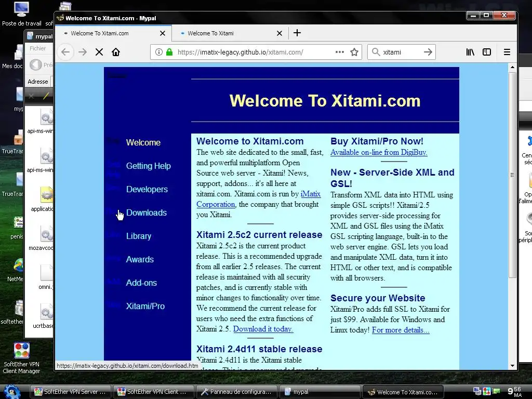The height and width of the screenshot is (399, 532).
Task: Click the green padlock security icon
Action: 169,52
